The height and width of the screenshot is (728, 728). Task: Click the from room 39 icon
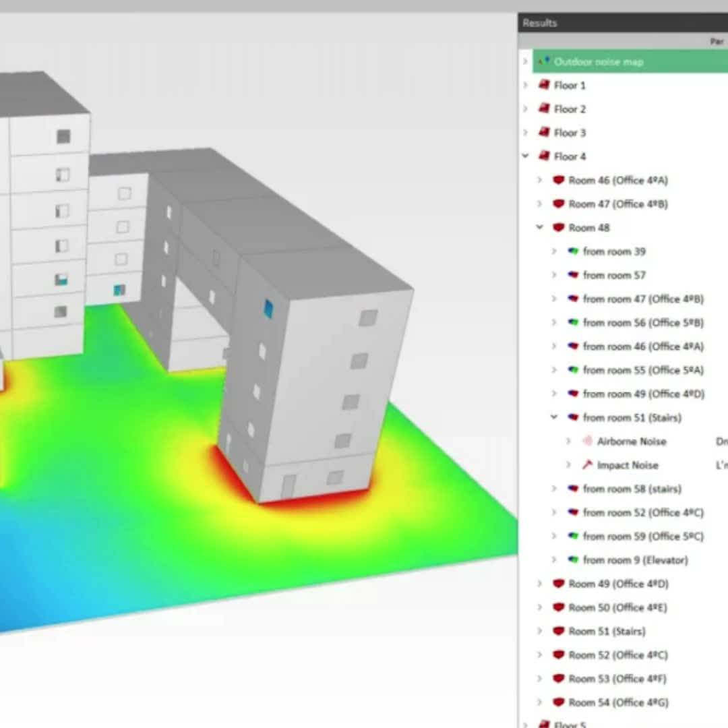point(573,251)
